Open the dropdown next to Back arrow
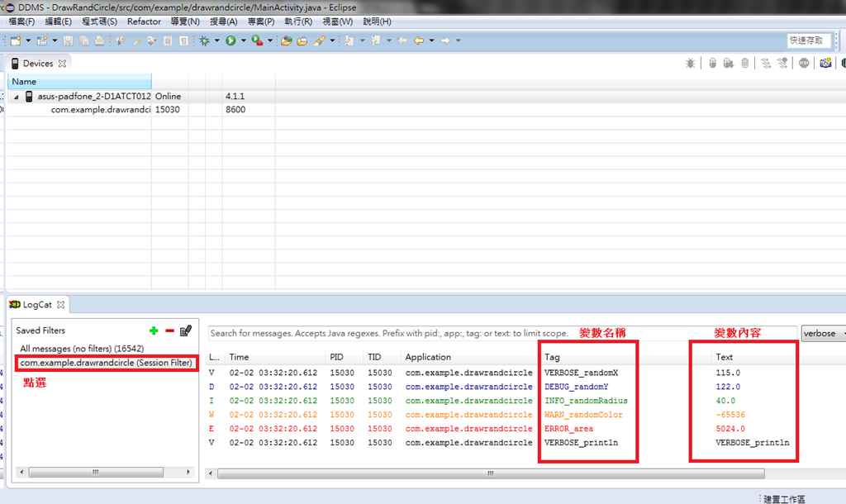The image size is (846, 504). (x=431, y=40)
